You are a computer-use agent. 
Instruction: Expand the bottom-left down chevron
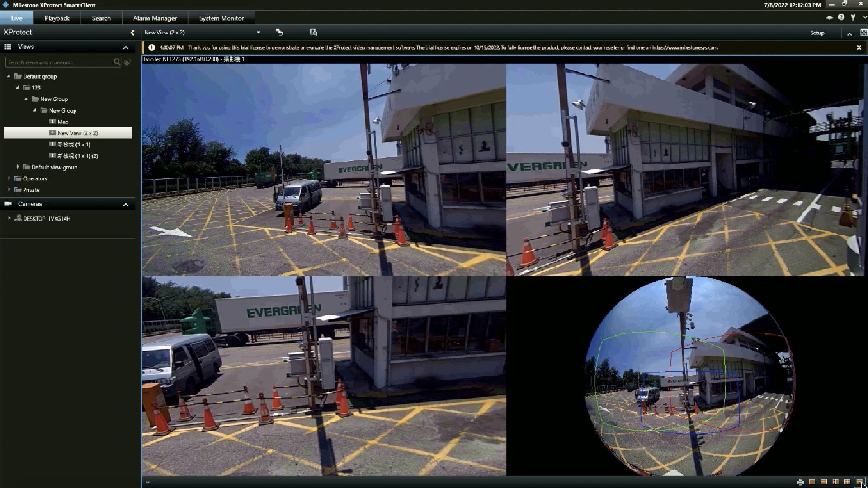[x=147, y=482]
